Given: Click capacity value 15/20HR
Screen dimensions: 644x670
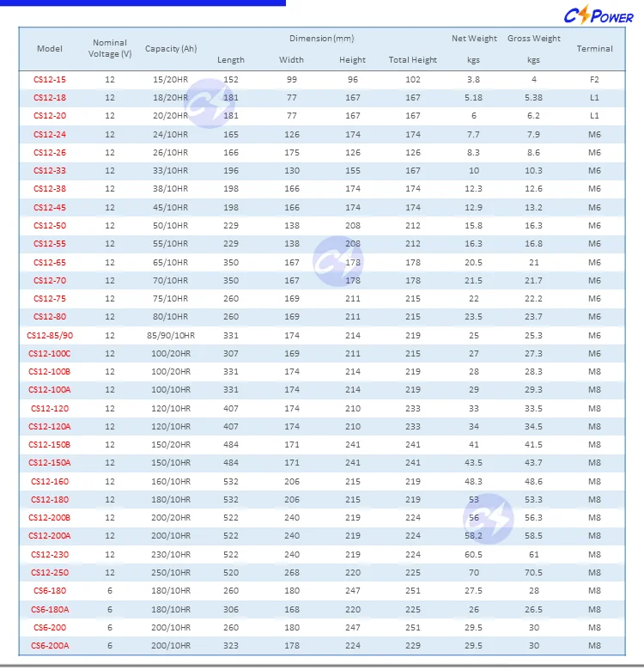Looking at the screenshot, I should (170, 80).
